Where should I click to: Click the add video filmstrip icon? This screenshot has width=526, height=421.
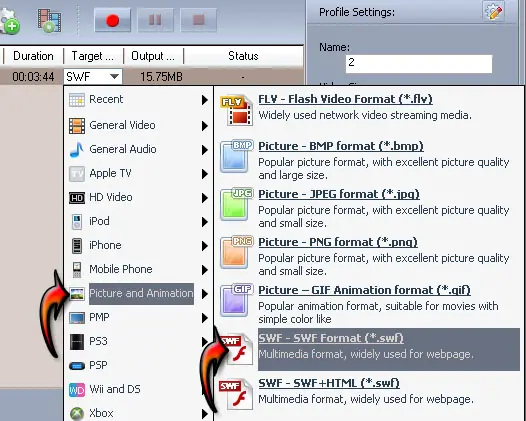coord(49,21)
